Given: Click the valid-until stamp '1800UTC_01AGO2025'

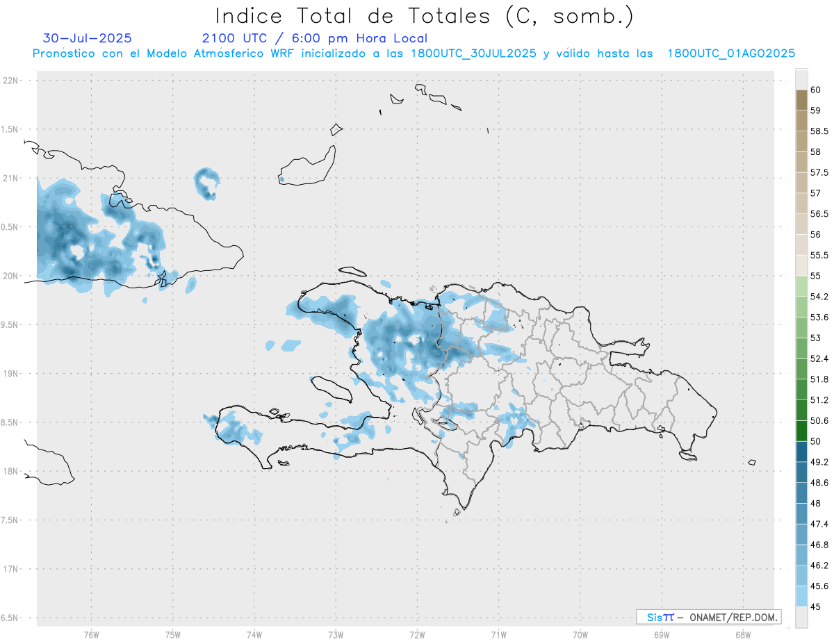Looking at the screenshot, I should click(x=731, y=53).
